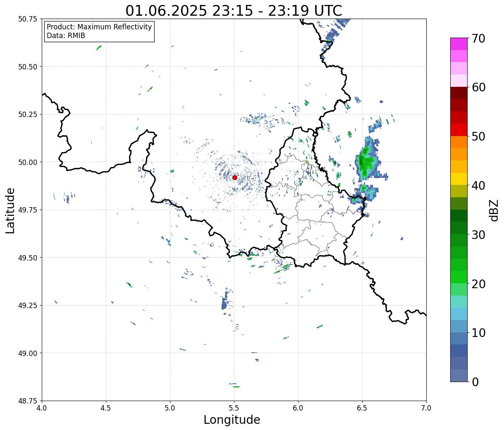This screenshot has height=430, width=504.
Task: Select the 'Data: RMIB' label
Action: coord(66,36)
